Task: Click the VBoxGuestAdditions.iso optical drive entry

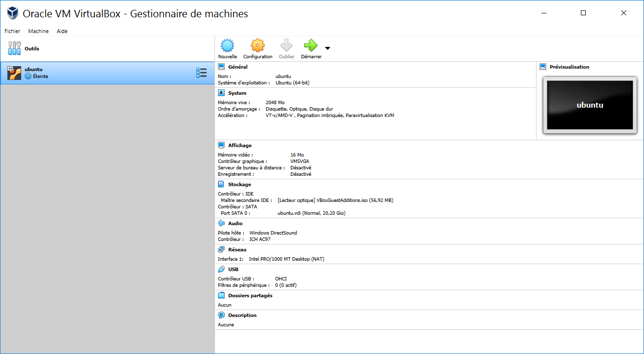Action: 335,200
